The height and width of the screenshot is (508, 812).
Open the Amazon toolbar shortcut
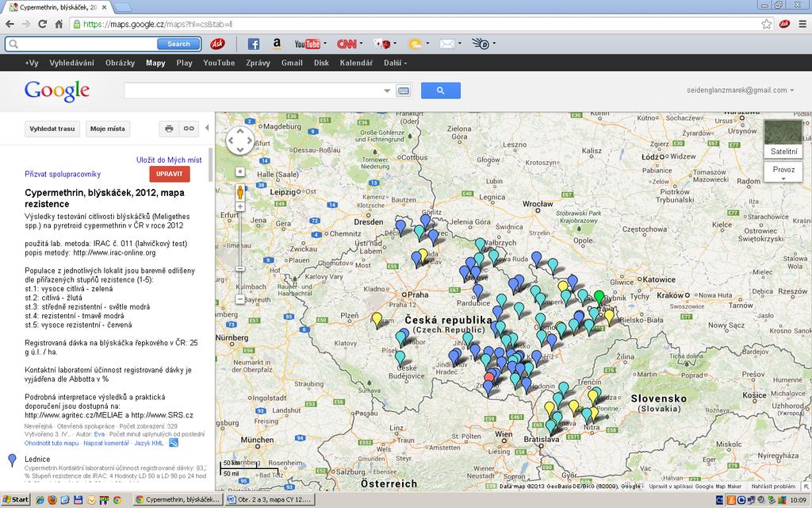point(277,44)
